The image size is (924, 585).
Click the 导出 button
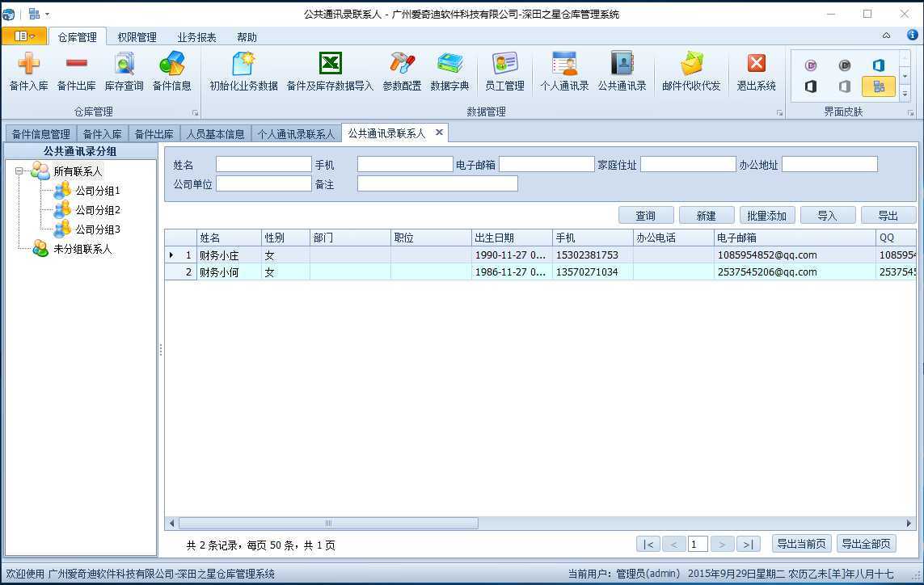888,216
